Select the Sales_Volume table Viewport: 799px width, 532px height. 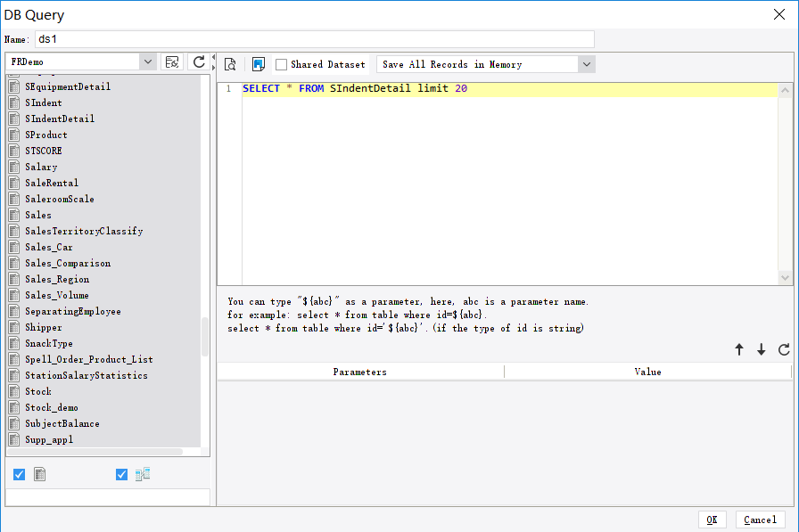coord(65,295)
